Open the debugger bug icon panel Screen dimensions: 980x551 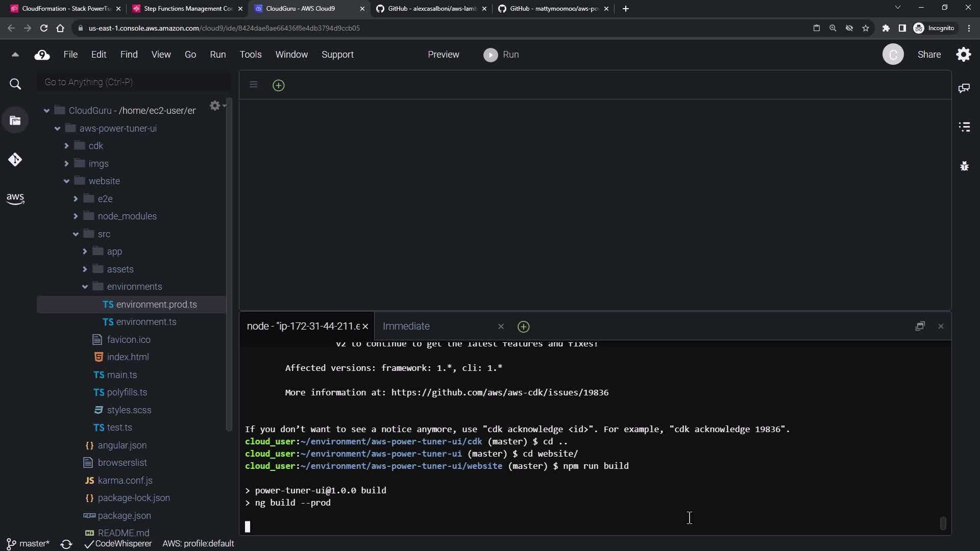pyautogui.click(x=964, y=166)
